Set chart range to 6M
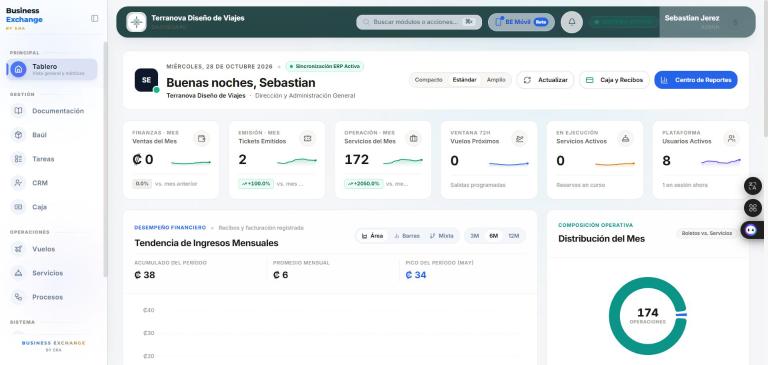 [x=493, y=236]
